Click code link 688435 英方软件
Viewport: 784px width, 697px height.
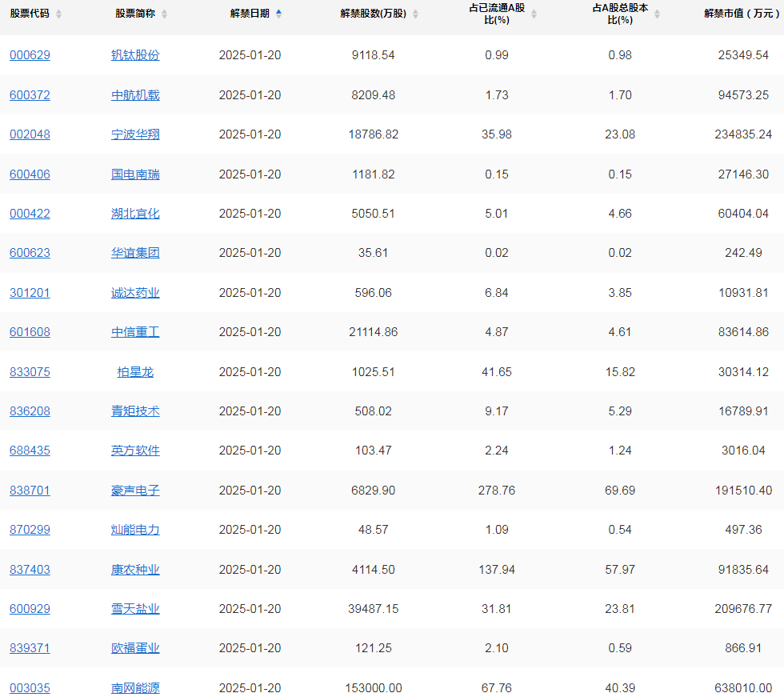30,451
